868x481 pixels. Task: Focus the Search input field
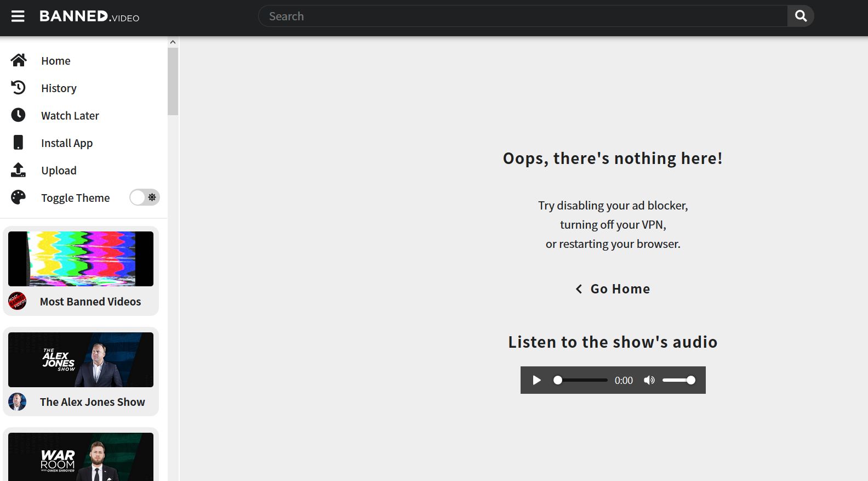523,16
